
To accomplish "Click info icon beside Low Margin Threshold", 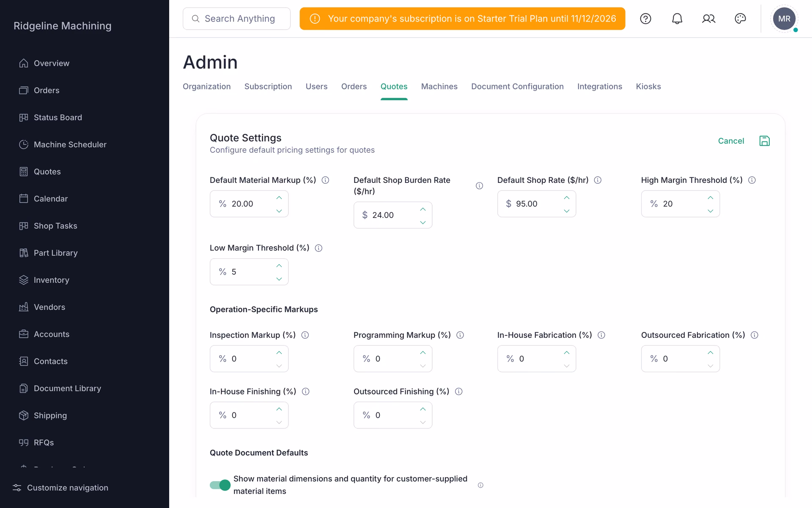I will (318, 248).
